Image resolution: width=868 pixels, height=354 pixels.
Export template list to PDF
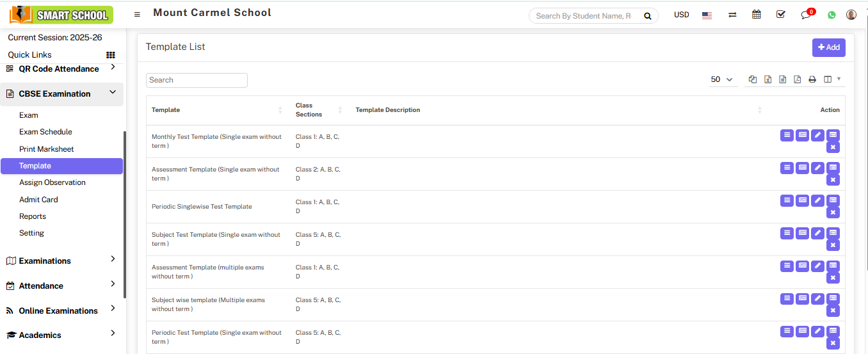click(797, 79)
